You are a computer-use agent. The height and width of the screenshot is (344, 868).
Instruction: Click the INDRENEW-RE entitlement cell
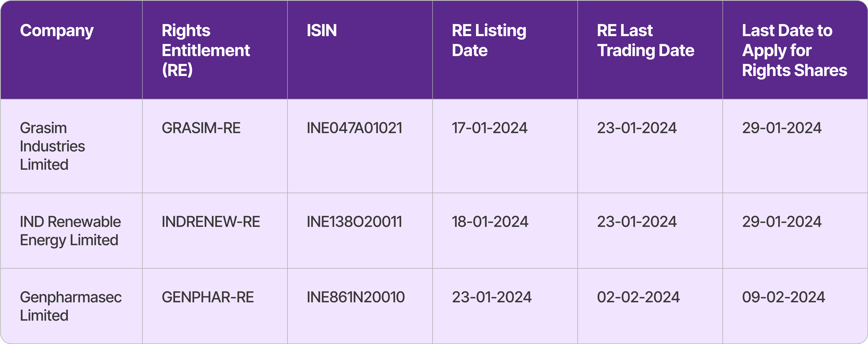click(x=211, y=222)
